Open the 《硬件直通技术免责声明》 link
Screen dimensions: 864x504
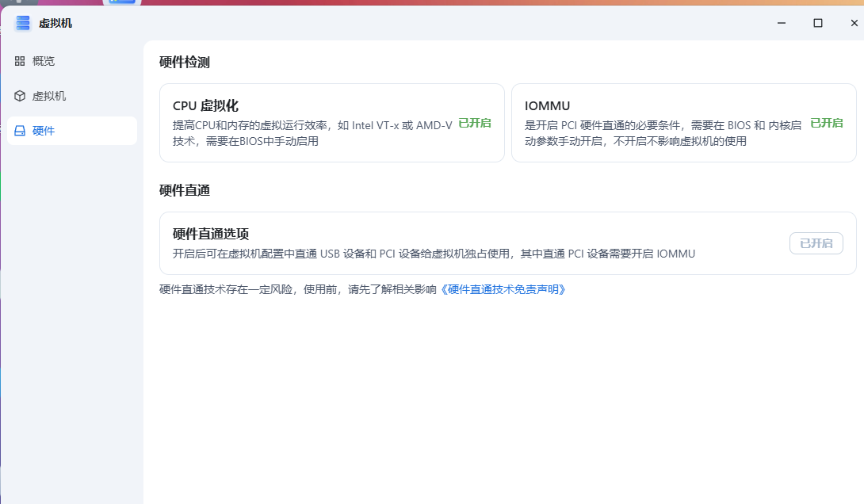[x=504, y=289]
